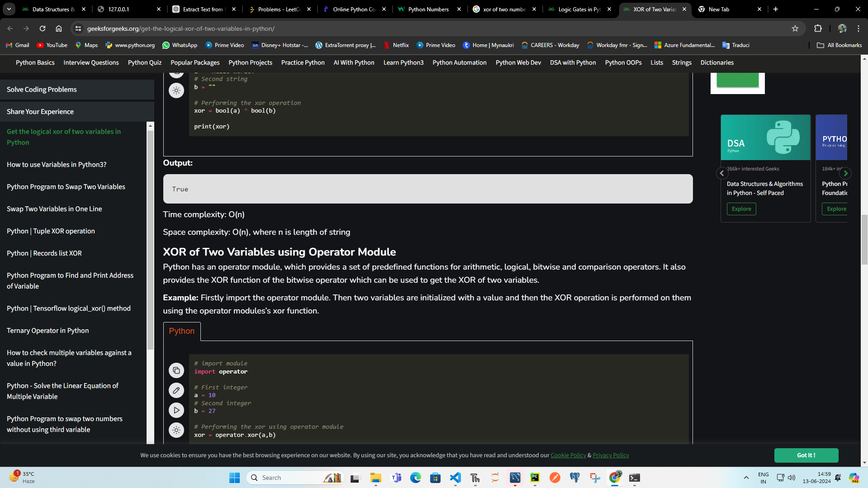868x488 pixels.
Task: Run the operator module code example
Action: [x=176, y=410]
